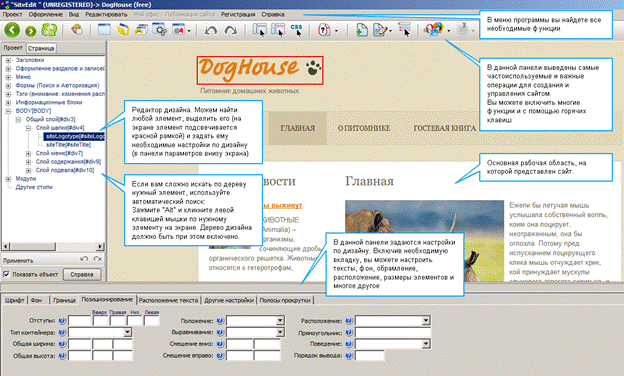Switch to the Фон tab
624x376 pixels.
pyautogui.click(x=37, y=300)
